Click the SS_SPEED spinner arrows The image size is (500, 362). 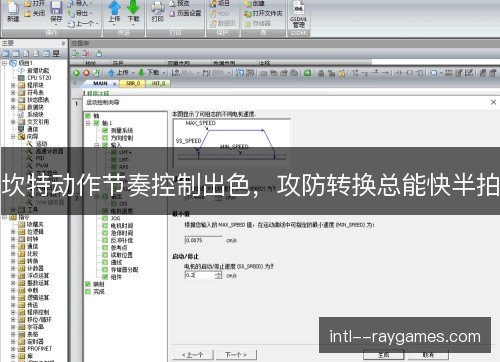pos(219,275)
